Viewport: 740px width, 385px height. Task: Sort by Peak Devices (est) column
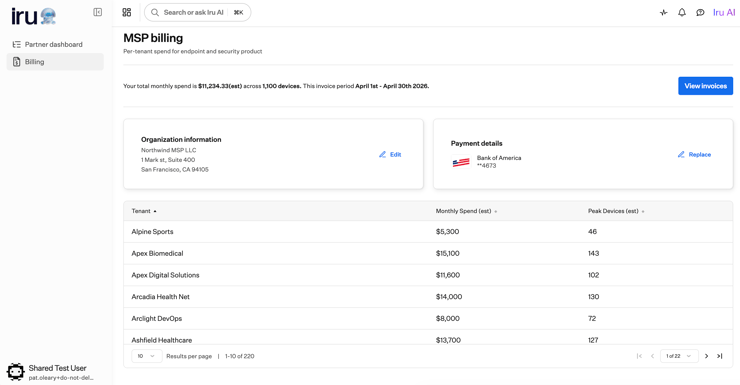coord(616,211)
